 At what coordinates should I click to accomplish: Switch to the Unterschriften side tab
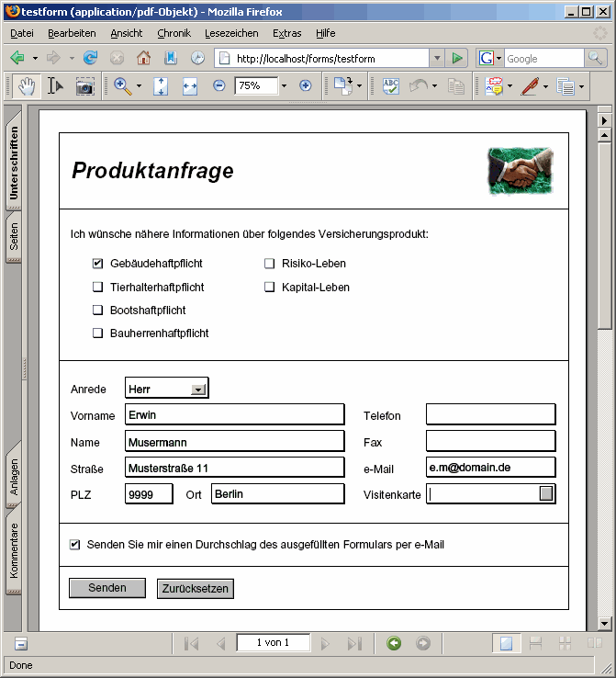tap(14, 163)
